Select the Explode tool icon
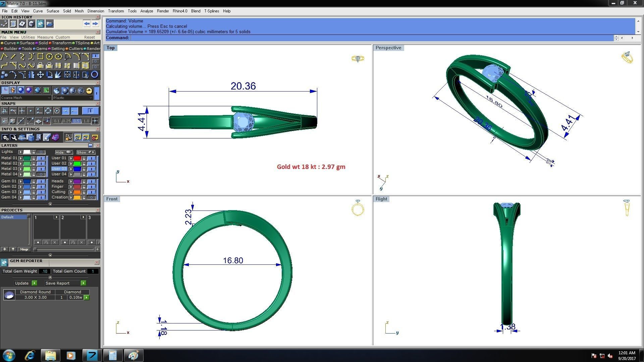 (58, 74)
